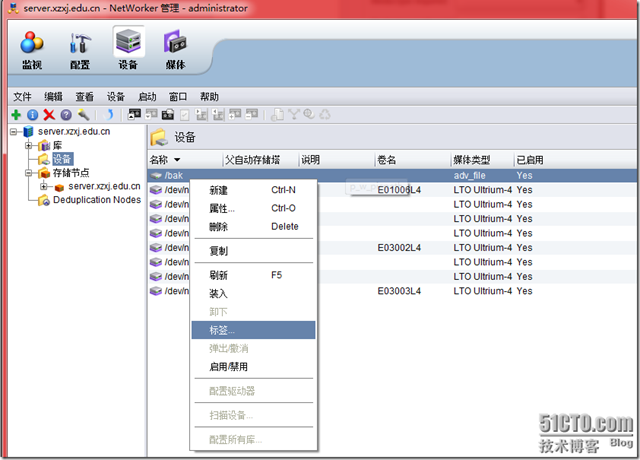Image resolution: width=640 pixels, height=460 pixels.
Task: Click the device minus toolbar icon
Action: 252,114
